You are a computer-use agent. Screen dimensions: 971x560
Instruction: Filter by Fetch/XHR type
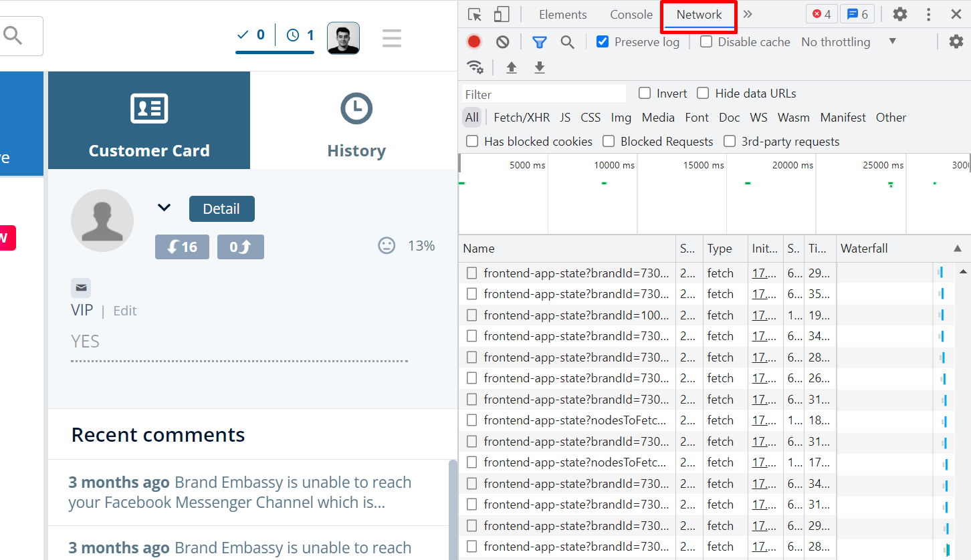click(522, 118)
